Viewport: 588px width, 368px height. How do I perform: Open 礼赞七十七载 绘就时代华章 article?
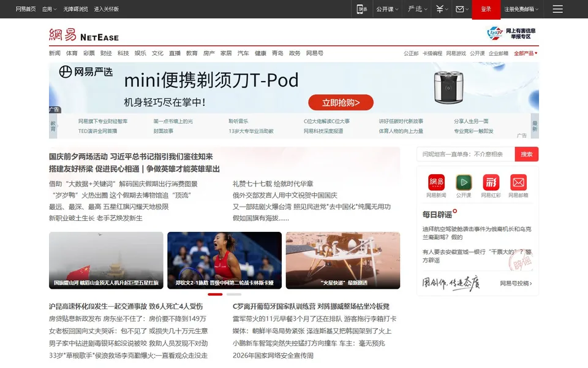coord(273,183)
